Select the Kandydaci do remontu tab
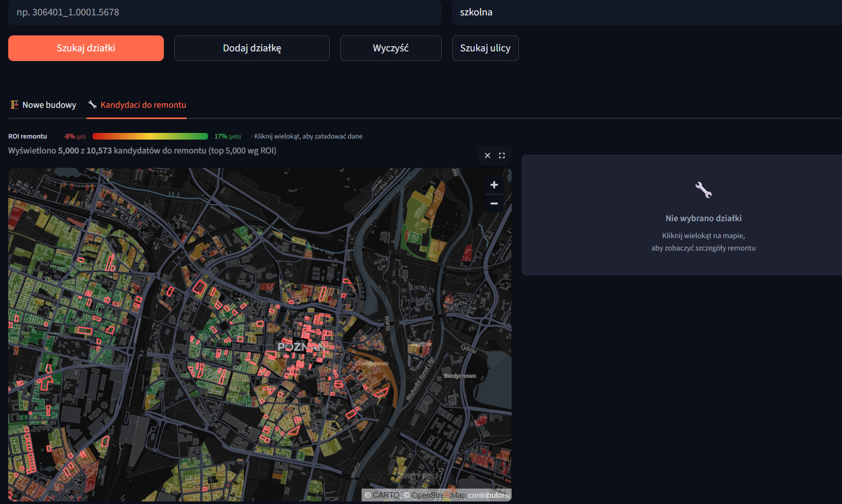Viewport: 842px width, 504px height. [137, 105]
